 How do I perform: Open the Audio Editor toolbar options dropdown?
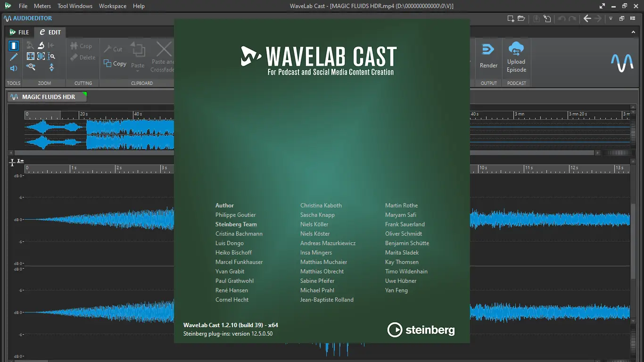click(611, 19)
